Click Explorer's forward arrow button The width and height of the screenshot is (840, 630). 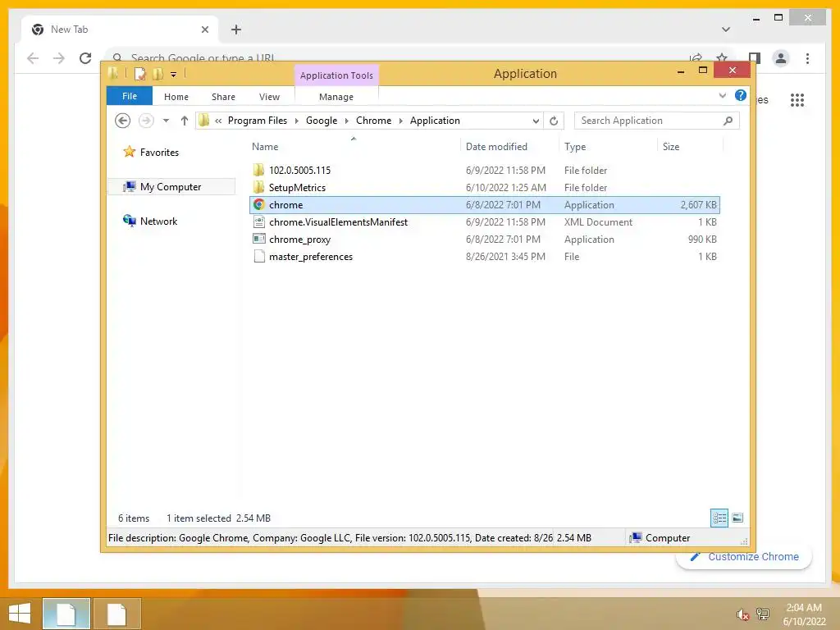(146, 121)
